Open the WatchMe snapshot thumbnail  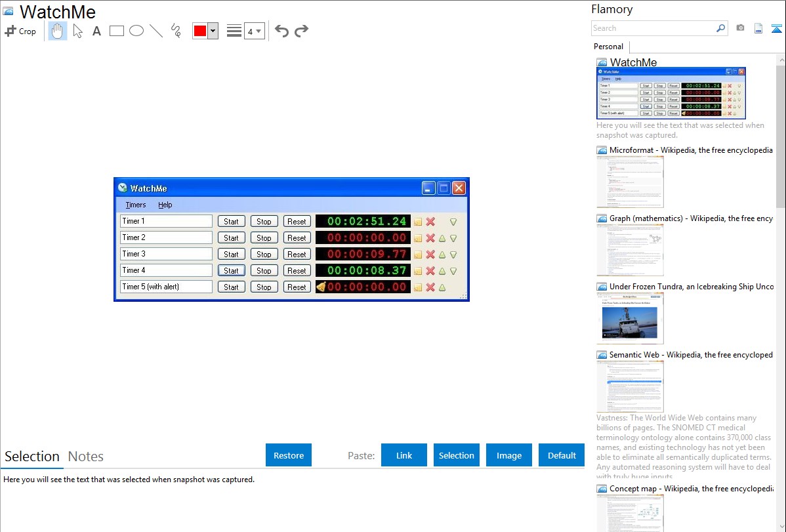click(x=671, y=93)
